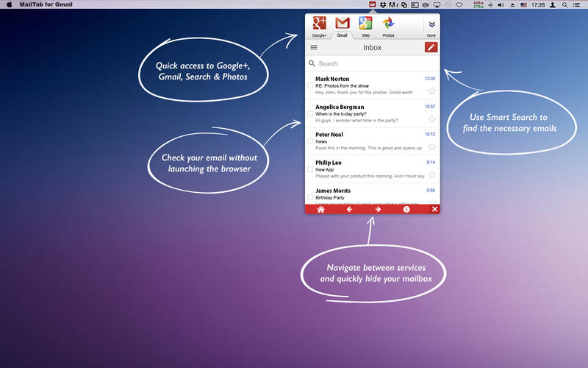Hide the mailbox with the X button
Screen dimensions: 588x368
[434, 209]
